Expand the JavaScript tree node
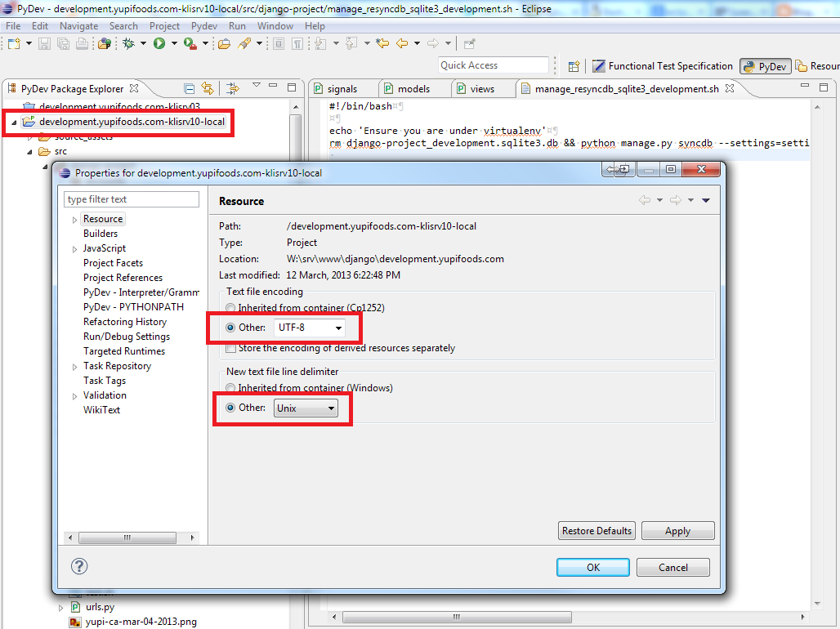The width and height of the screenshot is (840, 629). 74,249
